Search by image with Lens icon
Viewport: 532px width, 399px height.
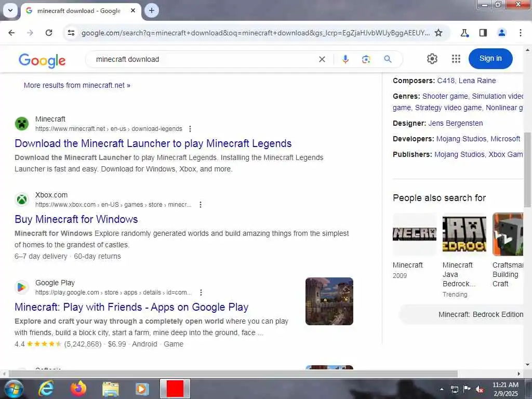coord(366,59)
